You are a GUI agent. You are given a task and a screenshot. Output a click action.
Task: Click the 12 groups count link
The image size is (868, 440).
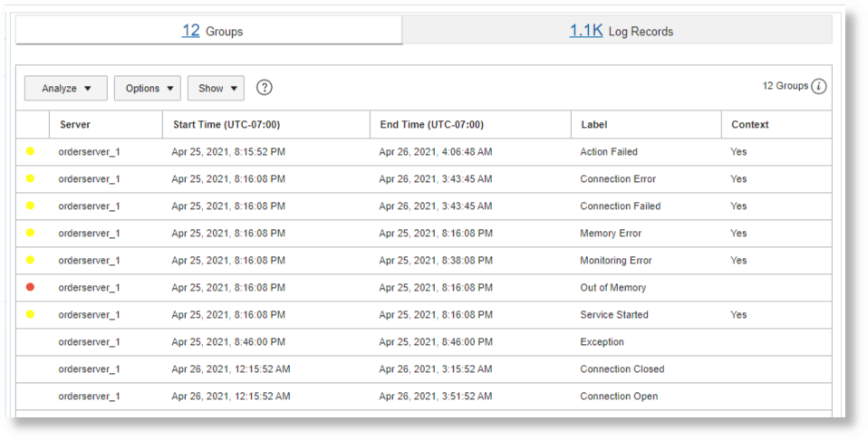point(190,31)
